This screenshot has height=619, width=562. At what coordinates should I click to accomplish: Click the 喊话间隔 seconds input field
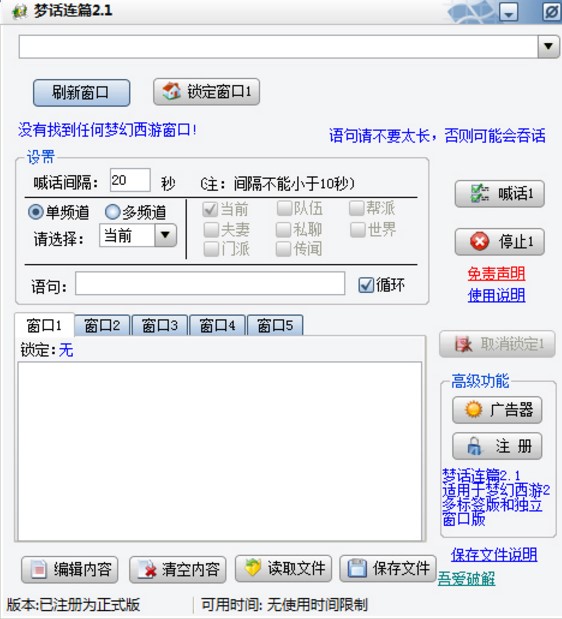[130, 180]
